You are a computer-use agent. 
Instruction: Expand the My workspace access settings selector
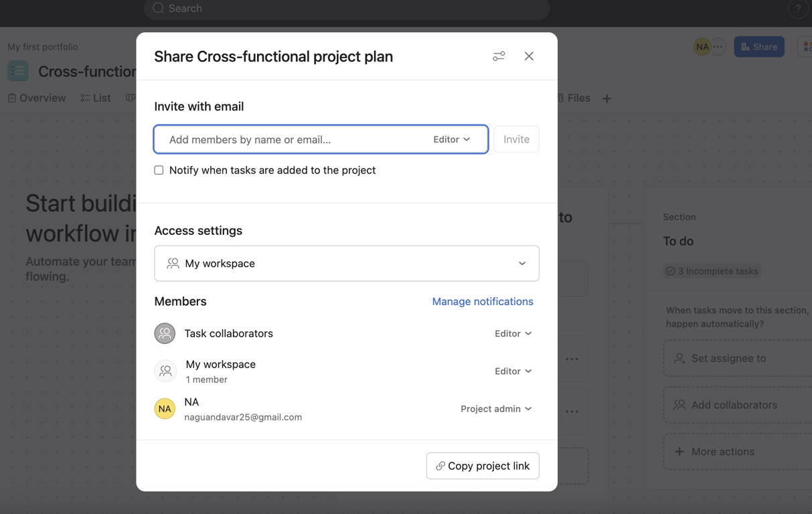(x=347, y=263)
